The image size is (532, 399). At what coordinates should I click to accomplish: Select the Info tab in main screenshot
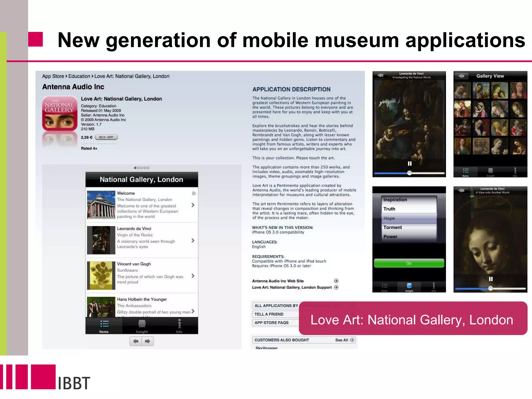pos(179,326)
